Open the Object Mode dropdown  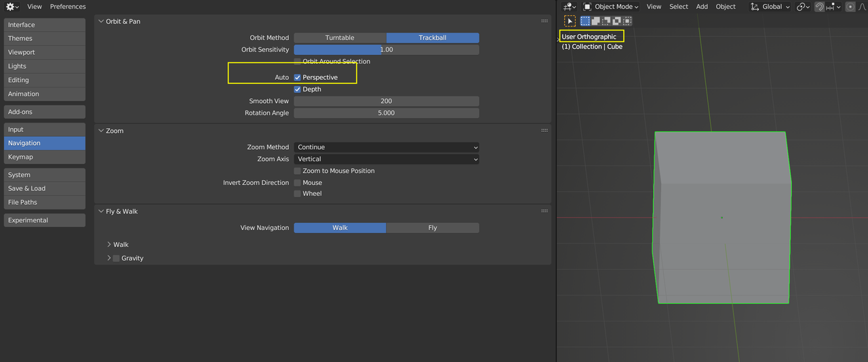610,7
